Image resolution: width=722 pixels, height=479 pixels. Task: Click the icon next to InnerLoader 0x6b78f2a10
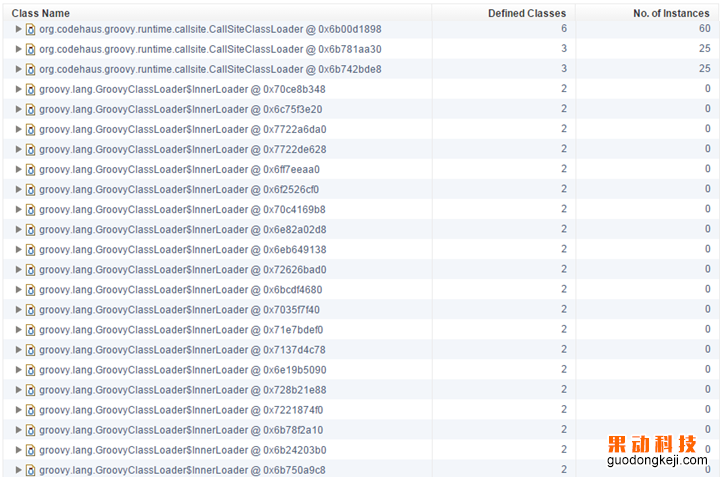tap(30, 429)
